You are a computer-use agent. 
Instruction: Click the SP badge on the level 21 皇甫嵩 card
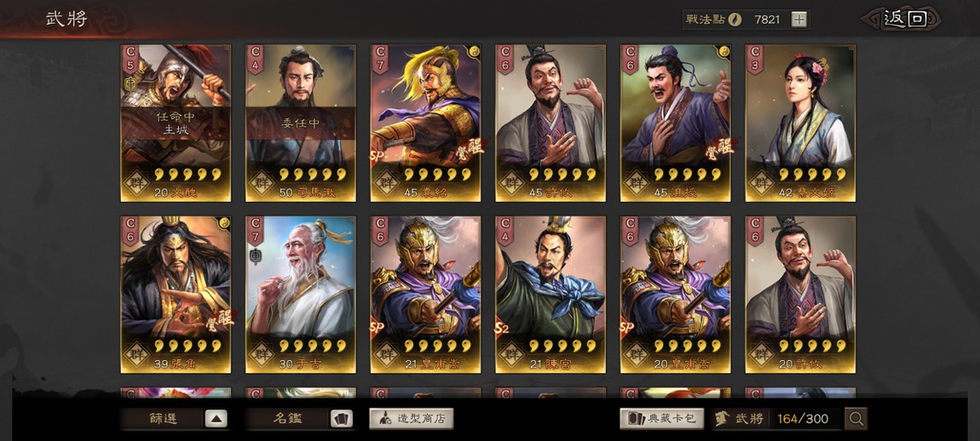tap(376, 328)
